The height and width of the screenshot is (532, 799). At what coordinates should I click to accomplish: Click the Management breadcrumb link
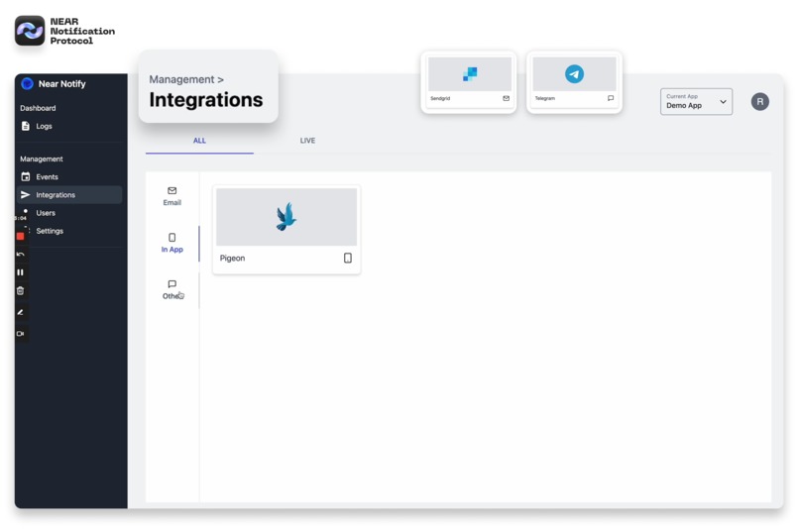181,79
